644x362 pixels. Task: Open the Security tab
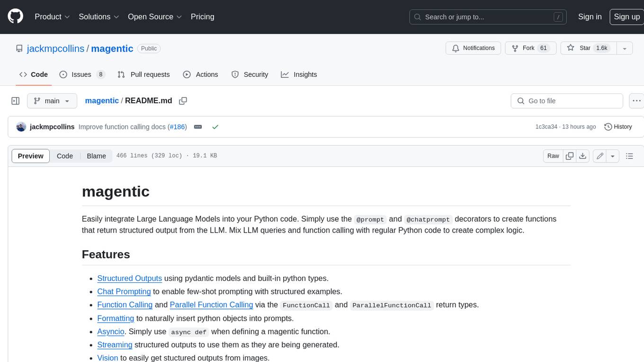250,74
